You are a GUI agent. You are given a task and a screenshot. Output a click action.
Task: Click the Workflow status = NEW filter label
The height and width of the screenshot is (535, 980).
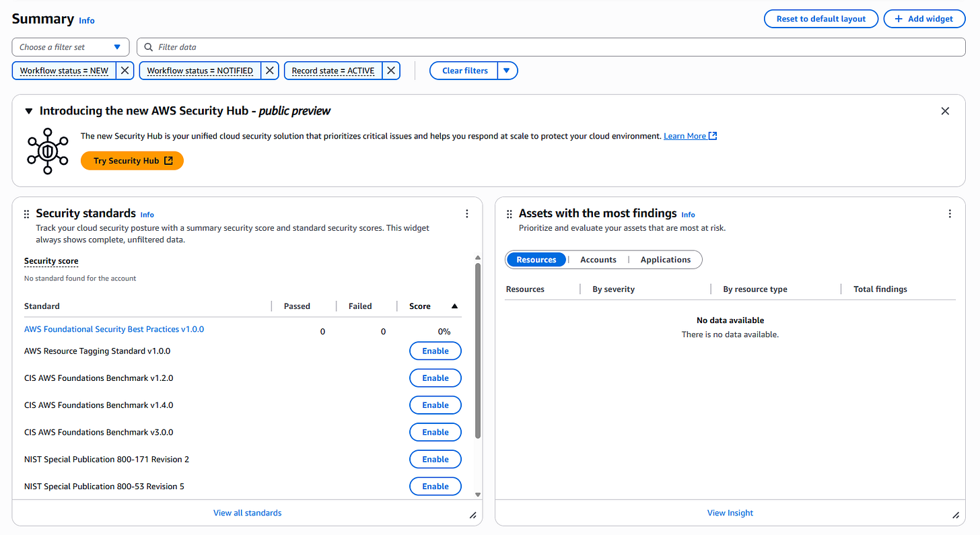click(64, 71)
